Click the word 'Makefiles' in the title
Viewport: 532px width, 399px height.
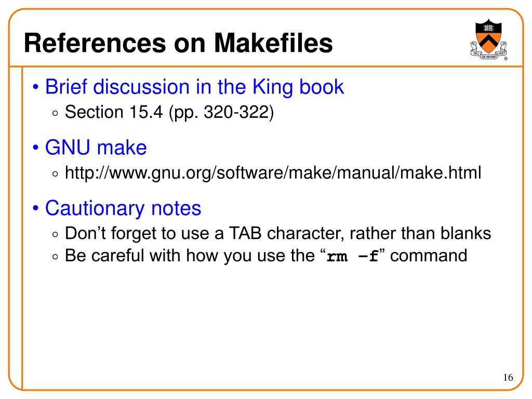273,43
